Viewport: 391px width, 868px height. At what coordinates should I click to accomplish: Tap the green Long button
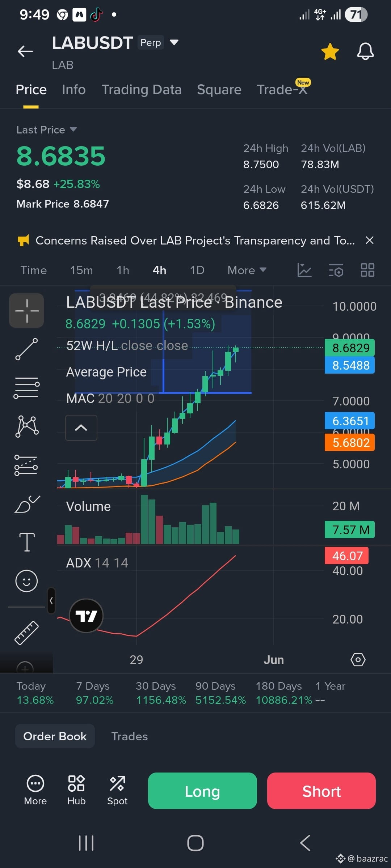tap(202, 791)
